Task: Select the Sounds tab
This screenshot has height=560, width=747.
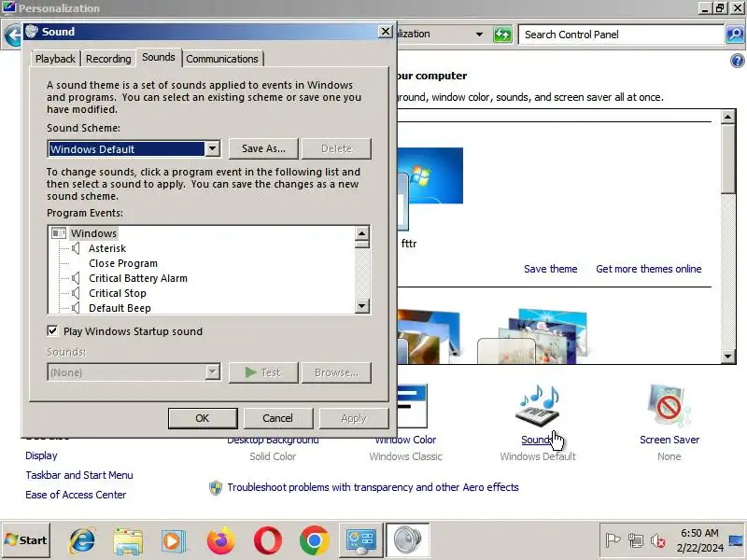Action: (159, 57)
